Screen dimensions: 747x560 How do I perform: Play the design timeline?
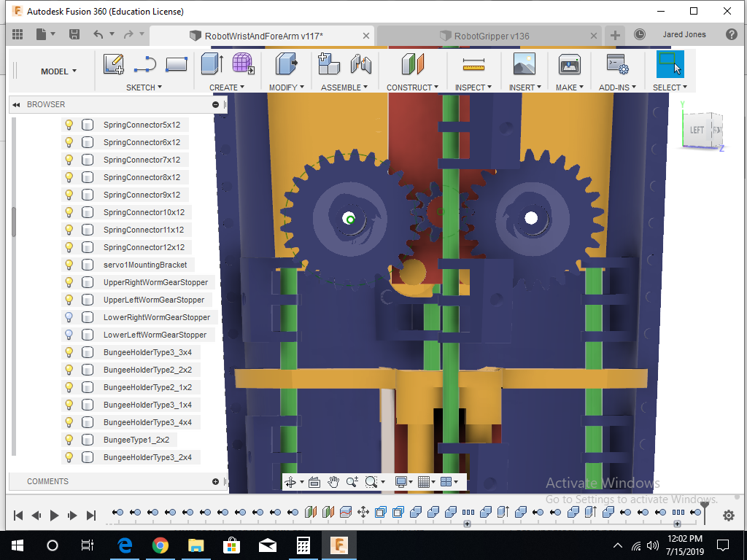coord(54,516)
